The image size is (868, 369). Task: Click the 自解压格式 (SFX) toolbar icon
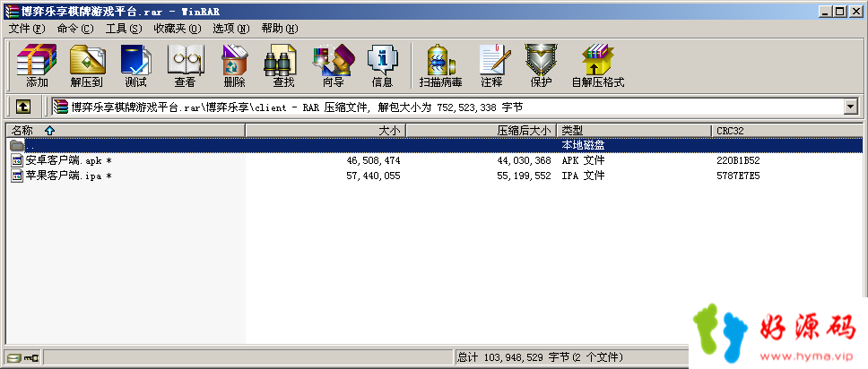[598, 60]
